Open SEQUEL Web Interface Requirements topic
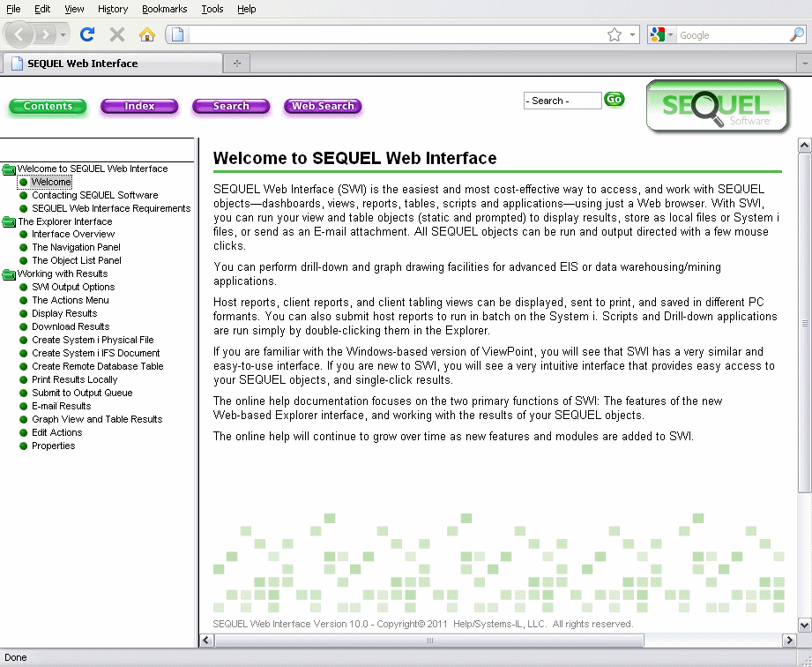This screenshot has height=667, width=812. tap(111, 208)
